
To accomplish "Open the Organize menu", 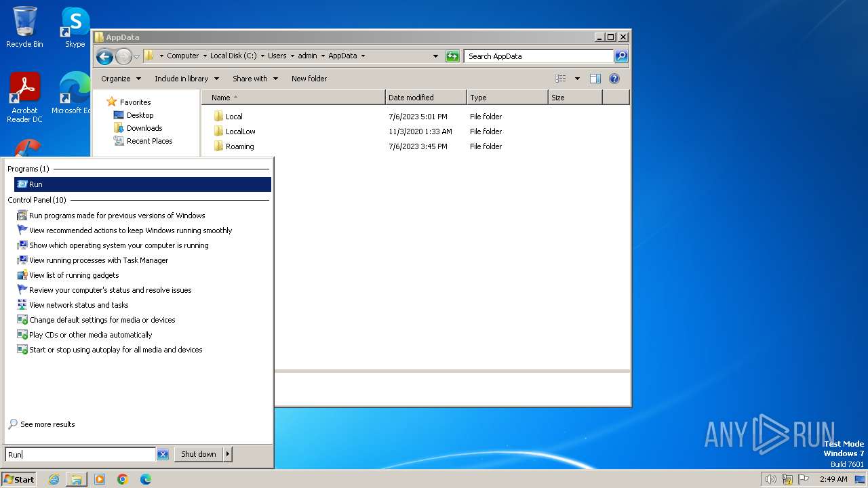I will 121,79.
